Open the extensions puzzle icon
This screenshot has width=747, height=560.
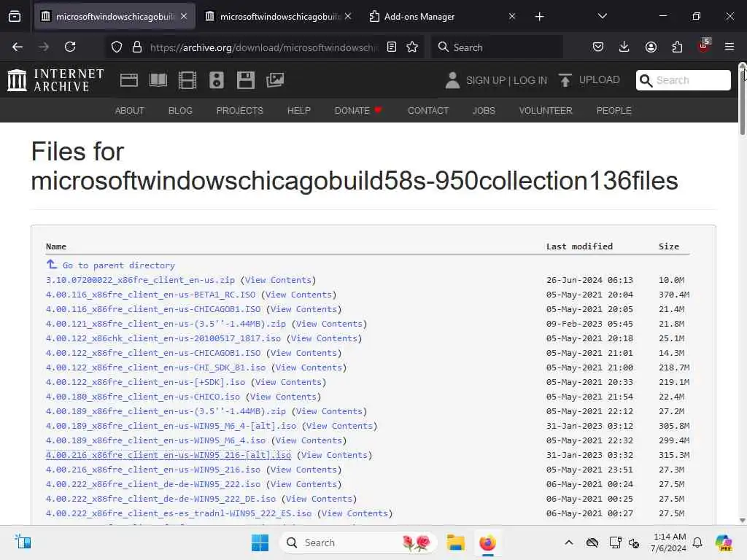tap(677, 47)
